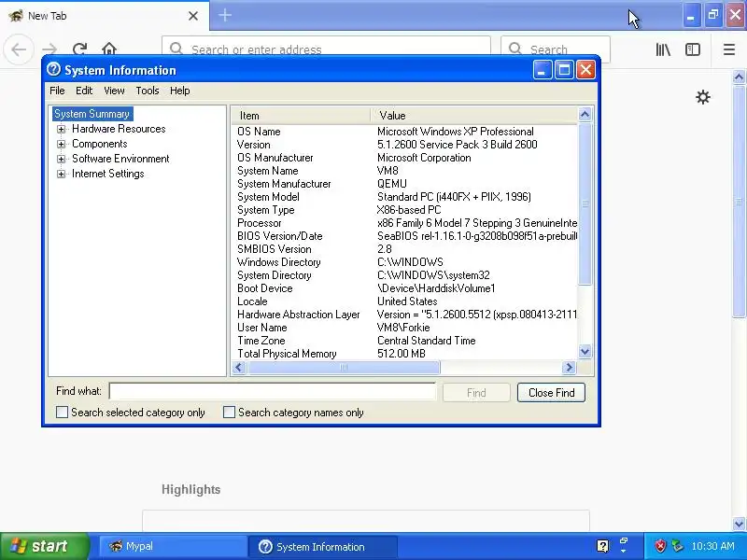Open the browser hamburger menu
747x560 pixels.
click(729, 49)
